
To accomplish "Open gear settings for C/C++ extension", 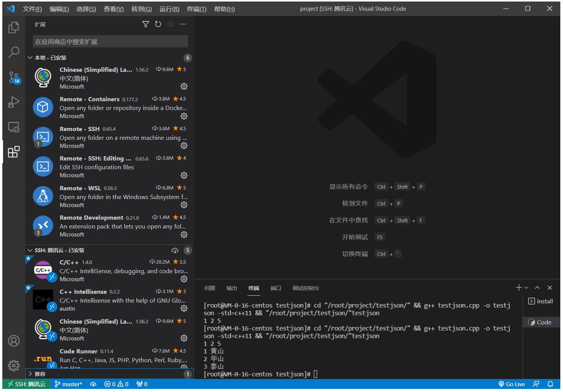I will pyautogui.click(x=184, y=279).
